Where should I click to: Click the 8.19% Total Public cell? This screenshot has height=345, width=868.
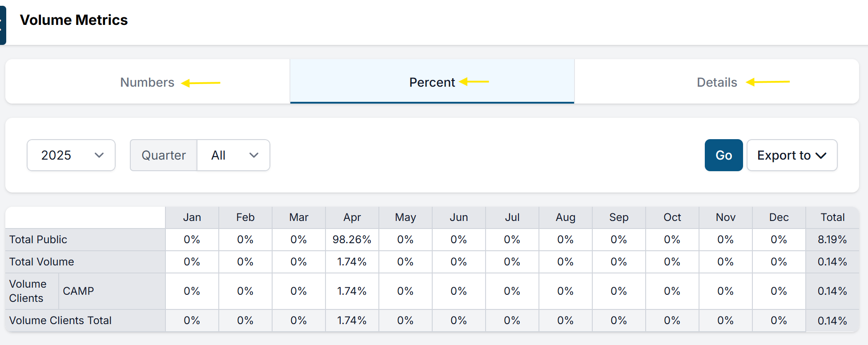[x=832, y=240]
